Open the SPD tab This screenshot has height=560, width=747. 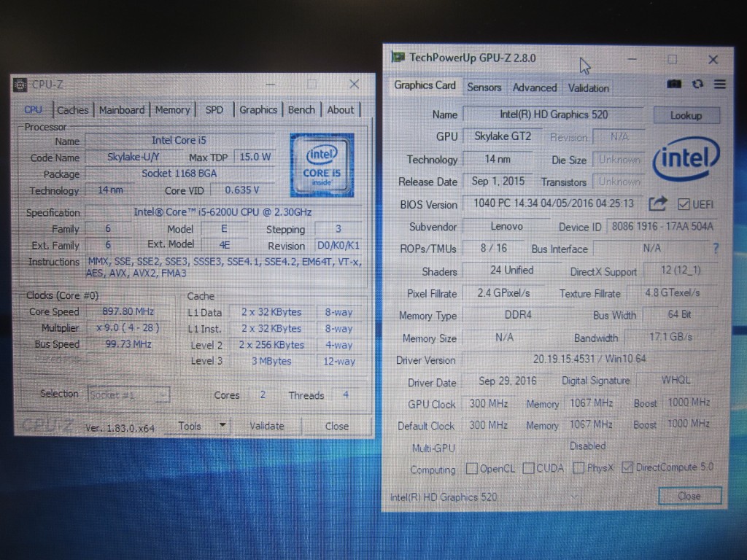click(214, 110)
